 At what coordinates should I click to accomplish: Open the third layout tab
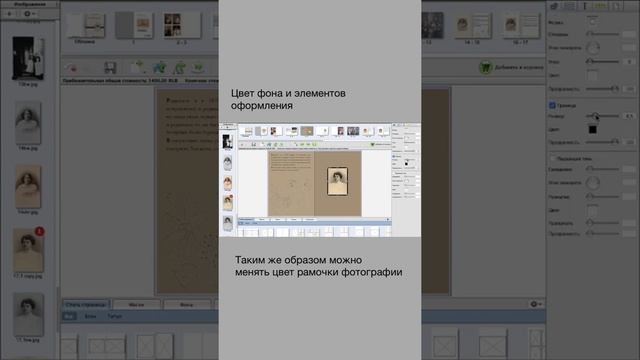coord(187,304)
